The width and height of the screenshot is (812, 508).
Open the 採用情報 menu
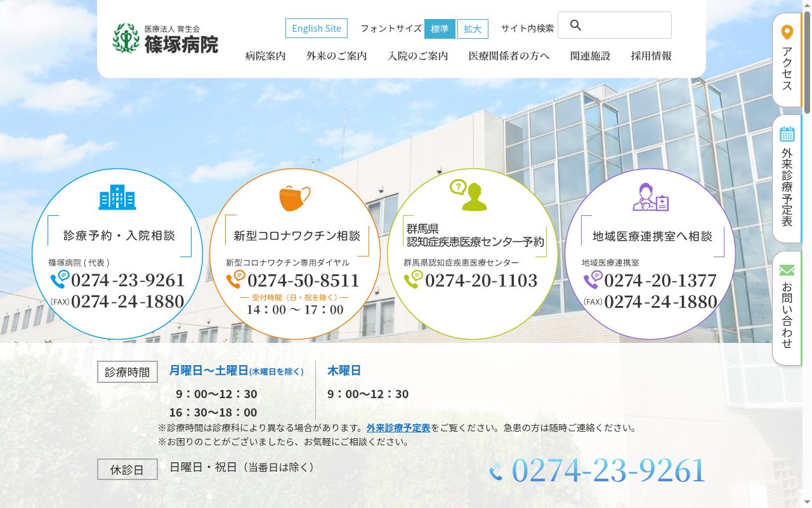(652, 56)
